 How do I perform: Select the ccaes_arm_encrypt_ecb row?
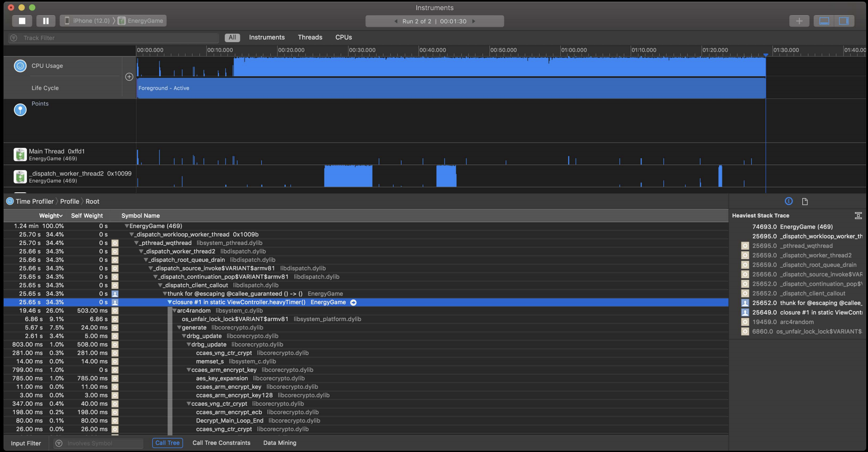coord(366,412)
